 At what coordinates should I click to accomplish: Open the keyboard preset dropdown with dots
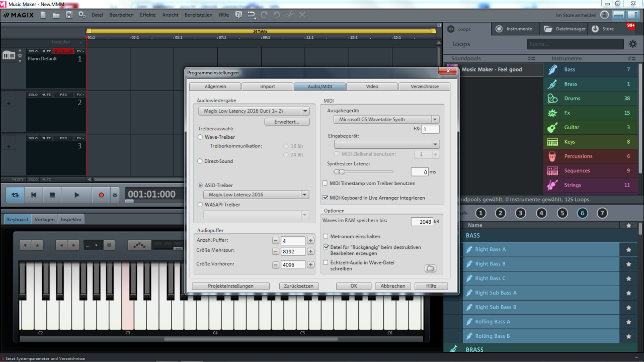[x=93, y=245]
